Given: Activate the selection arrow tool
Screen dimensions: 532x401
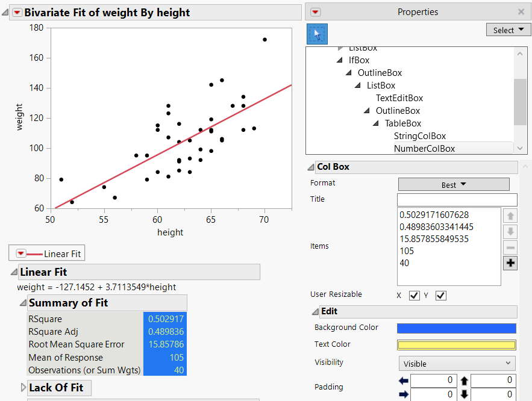Looking at the screenshot, I should 318,34.
